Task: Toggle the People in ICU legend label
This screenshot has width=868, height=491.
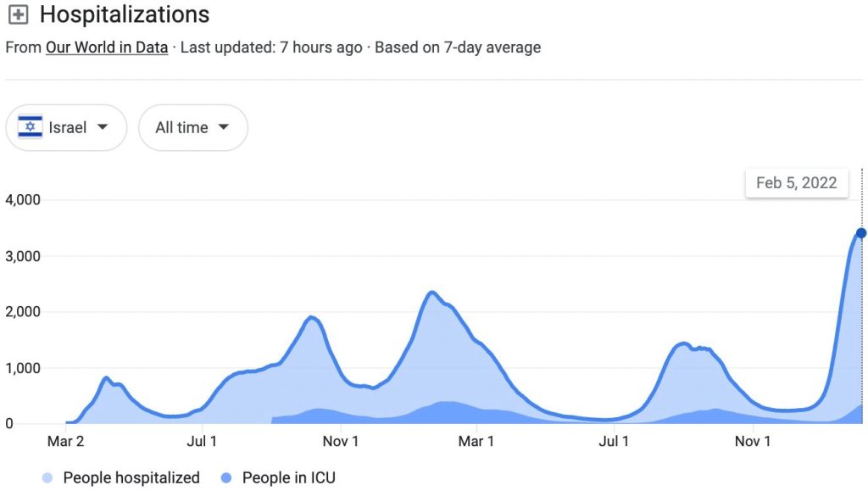Action: coord(288,478)
